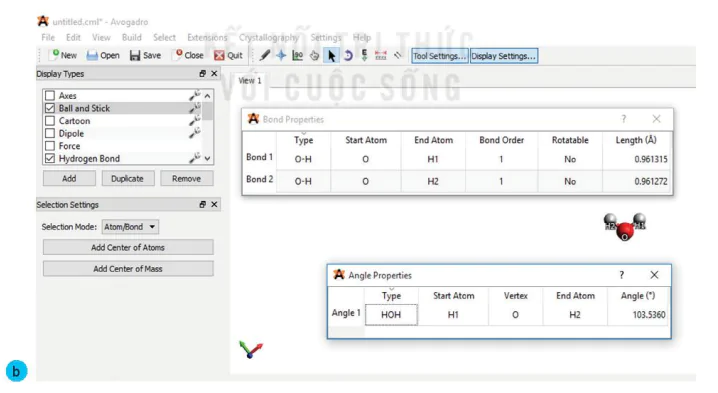Toggle the Hydrogen Bond checkbox
The width and height of the screenshot is (718, 393).
50,158
